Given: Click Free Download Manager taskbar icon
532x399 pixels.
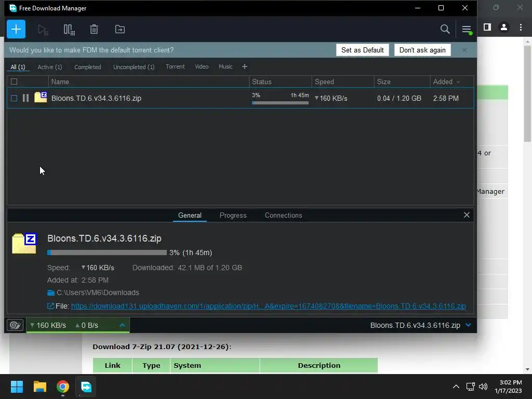Looking at the screenshot, I should [x=86, y=387].
